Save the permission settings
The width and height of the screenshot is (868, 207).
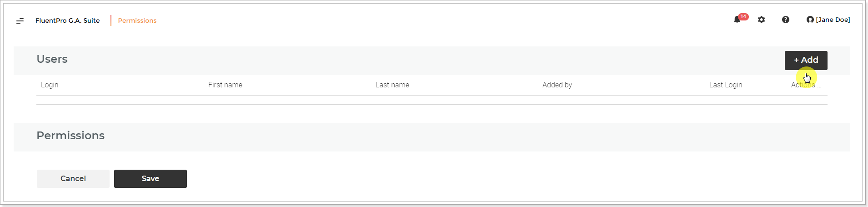click(x=151, y=178)
